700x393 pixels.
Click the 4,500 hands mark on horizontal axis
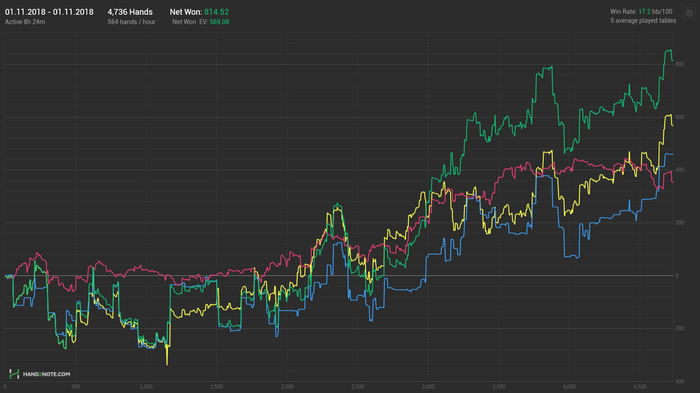click(x=640, y=387)
